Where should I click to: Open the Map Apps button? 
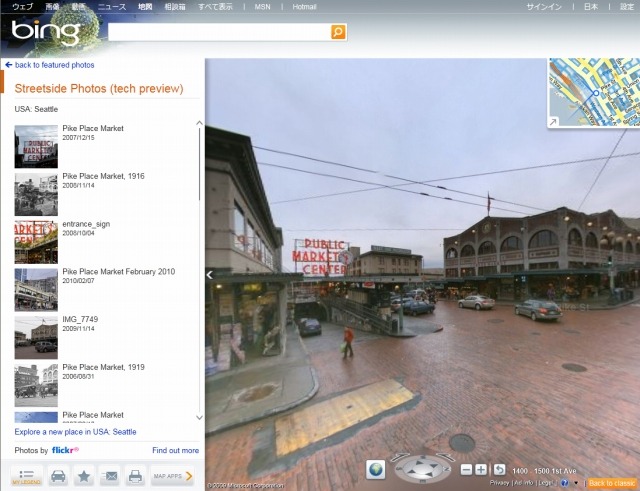(x=173, y=476)
